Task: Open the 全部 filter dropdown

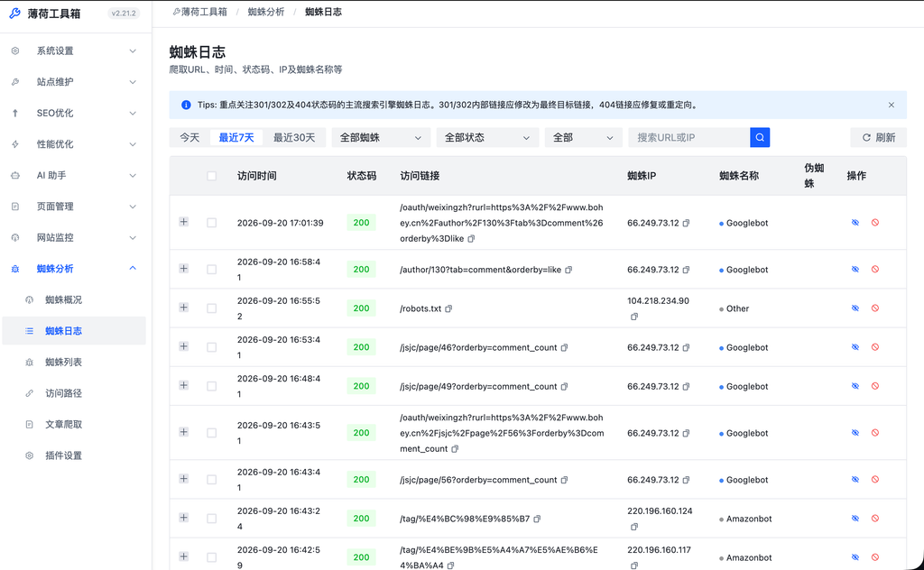Action: click(x=584, y=137)
